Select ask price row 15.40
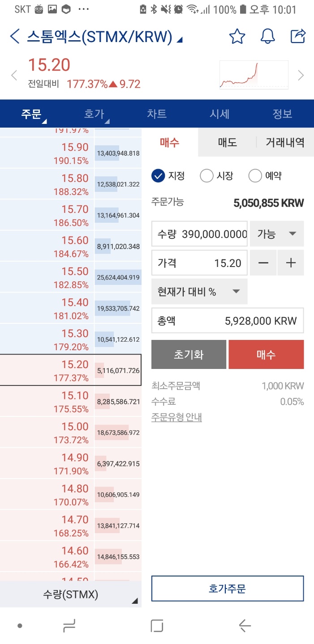Image resolution: width=314 pixels, height=644 pixels. 71,309
